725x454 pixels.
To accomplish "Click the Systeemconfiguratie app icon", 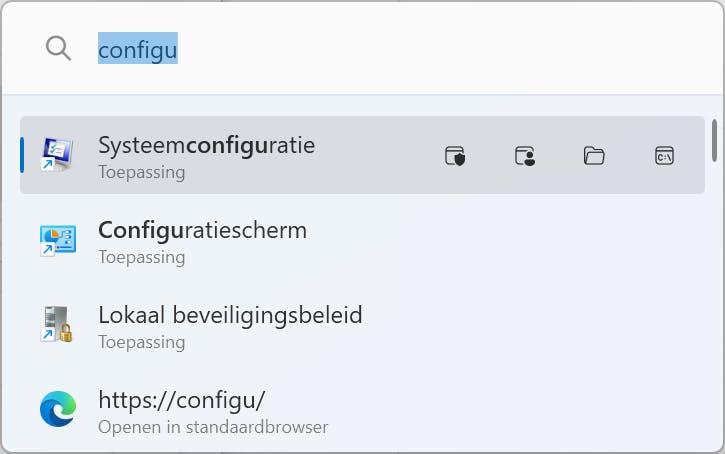I will 57,155.
